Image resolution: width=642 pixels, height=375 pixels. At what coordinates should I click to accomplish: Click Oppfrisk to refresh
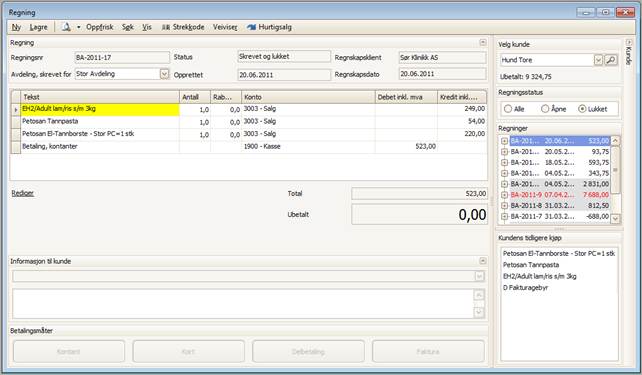(x=99, y=27)
